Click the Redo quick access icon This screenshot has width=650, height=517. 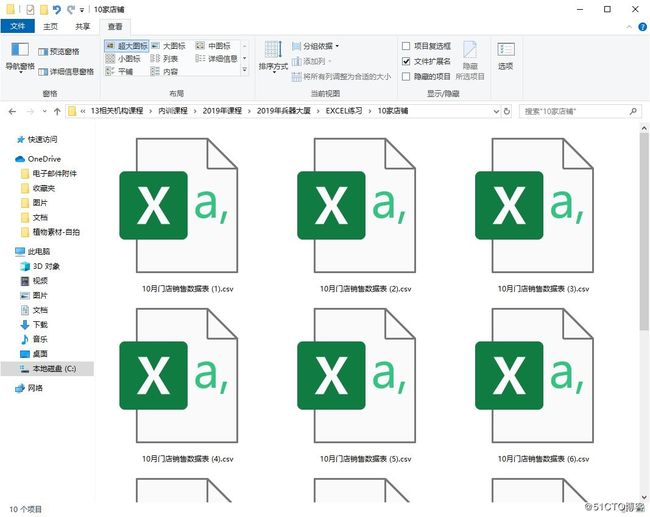click(x=71, y=10)
